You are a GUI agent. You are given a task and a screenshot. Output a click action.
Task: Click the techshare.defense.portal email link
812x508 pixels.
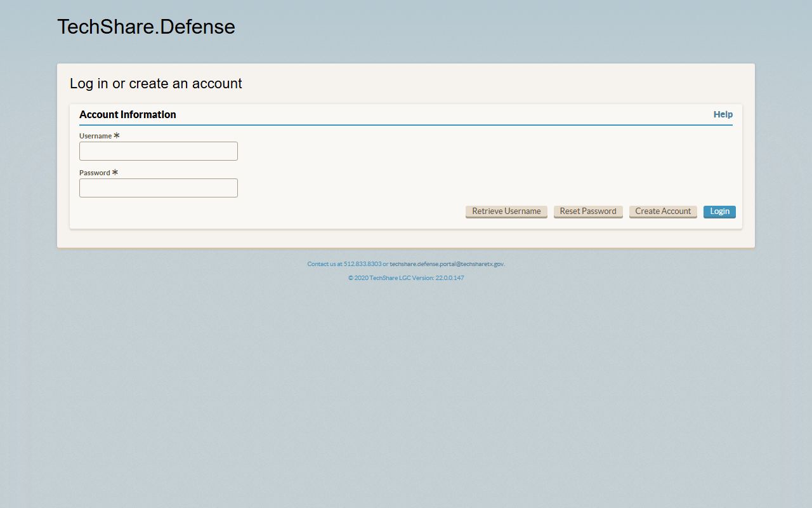pos(447,264)
